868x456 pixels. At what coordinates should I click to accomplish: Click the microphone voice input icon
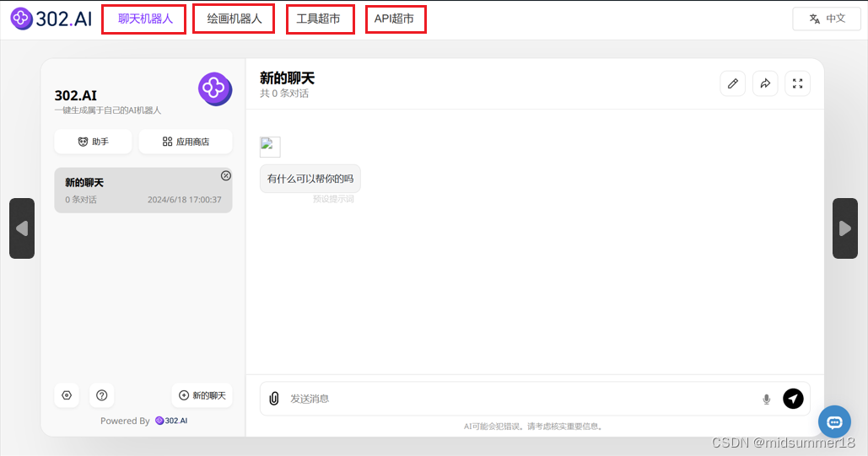tap(767, 399)
